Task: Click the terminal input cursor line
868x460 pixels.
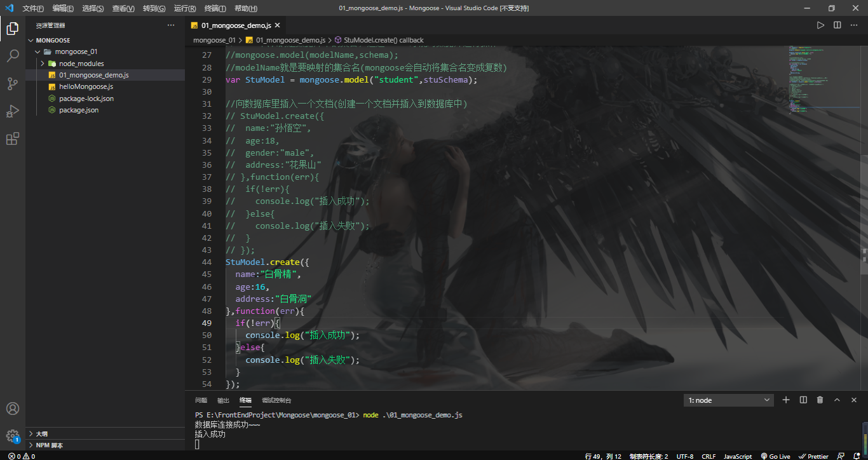Action: point(197,444)
